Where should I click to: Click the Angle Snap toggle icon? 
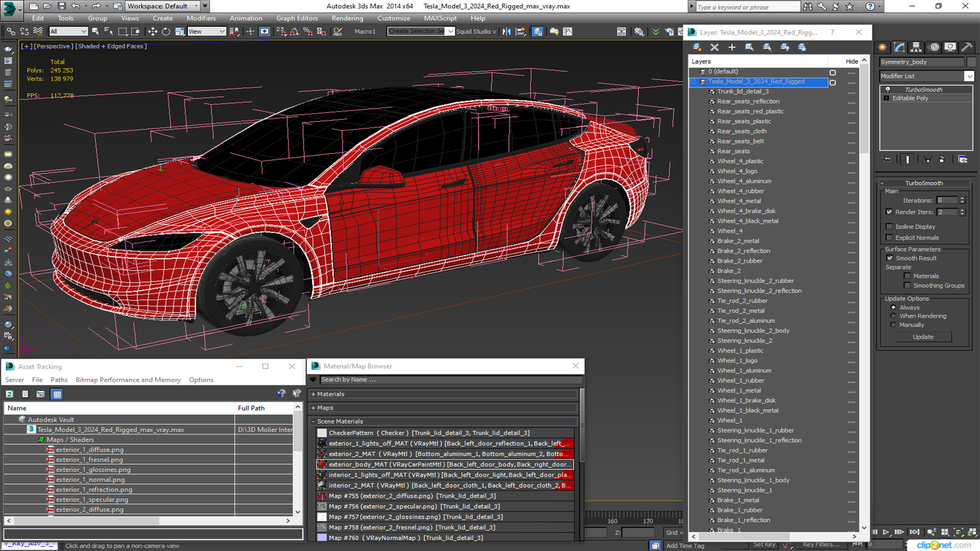click(x=295, y=32)
